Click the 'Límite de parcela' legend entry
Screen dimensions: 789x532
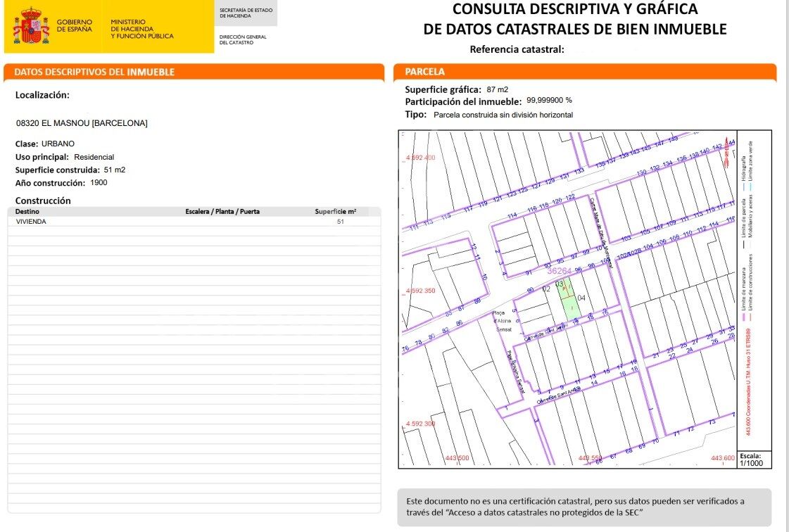click(744, 218)
